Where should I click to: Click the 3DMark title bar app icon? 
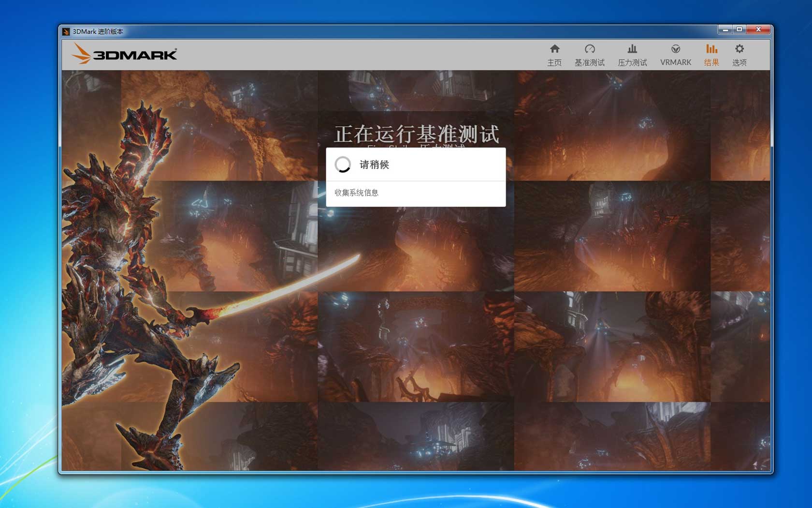tap(66, 31)
